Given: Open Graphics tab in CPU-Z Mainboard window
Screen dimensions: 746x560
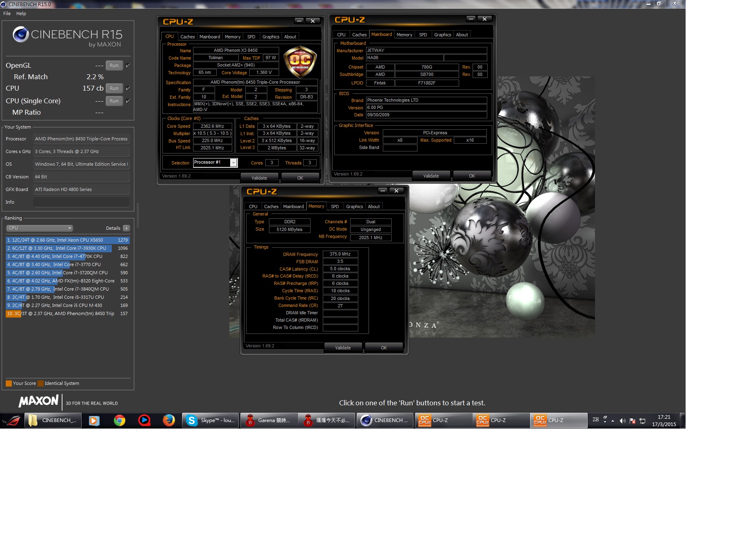Looking at the screenshot, I should pos(443,35).
